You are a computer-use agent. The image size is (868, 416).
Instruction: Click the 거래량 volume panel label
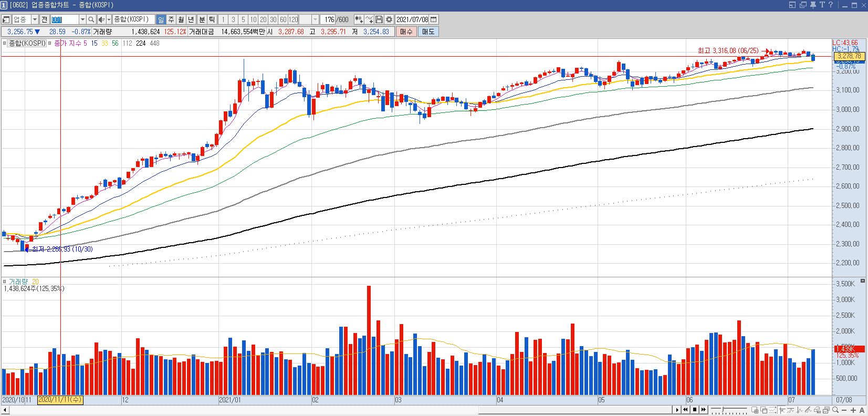click(x=19, y=282)
